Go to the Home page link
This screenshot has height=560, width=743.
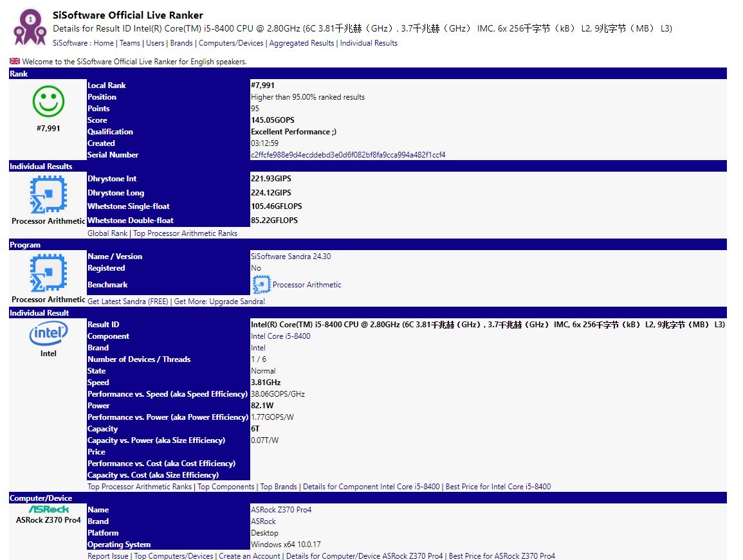tap(104, 43)
